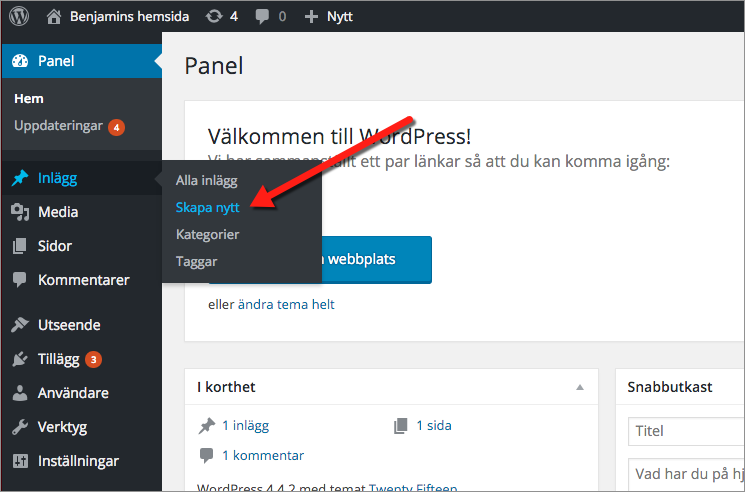The height and width of the screenshot is (492, 745).
Task: Click the Kommentarer speech bubble icon
Action: pos(19,280)
